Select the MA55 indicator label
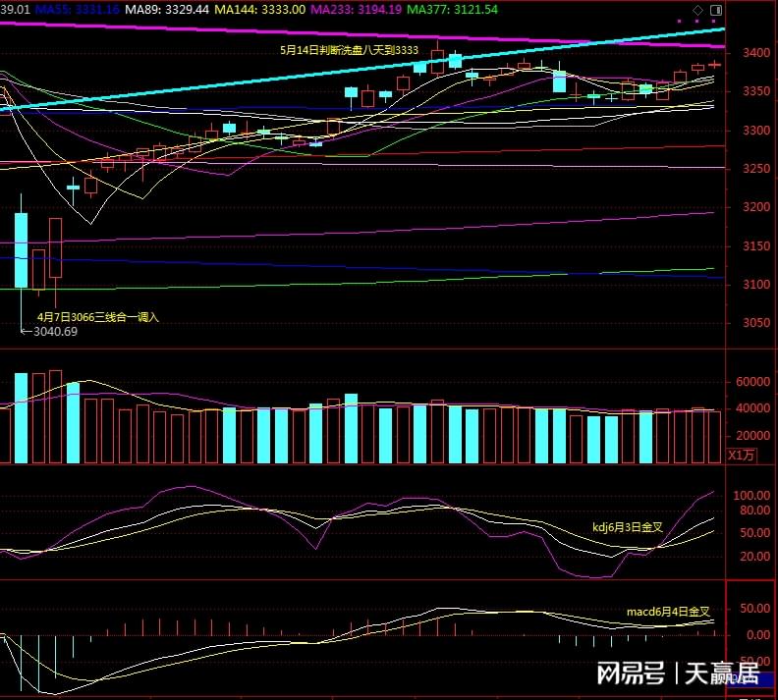 tap(78, 10)
